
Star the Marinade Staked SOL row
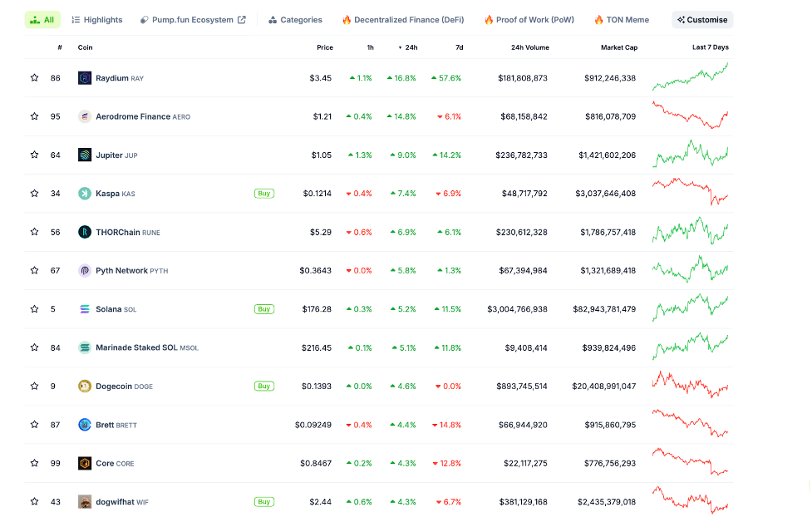(x=34, y=347)
